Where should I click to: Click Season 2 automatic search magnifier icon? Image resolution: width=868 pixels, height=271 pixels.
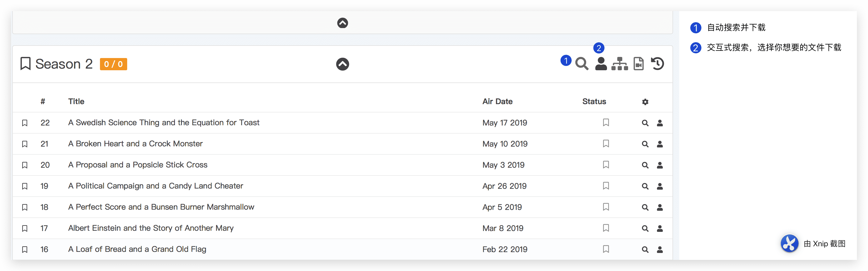[x=582, y=64]
